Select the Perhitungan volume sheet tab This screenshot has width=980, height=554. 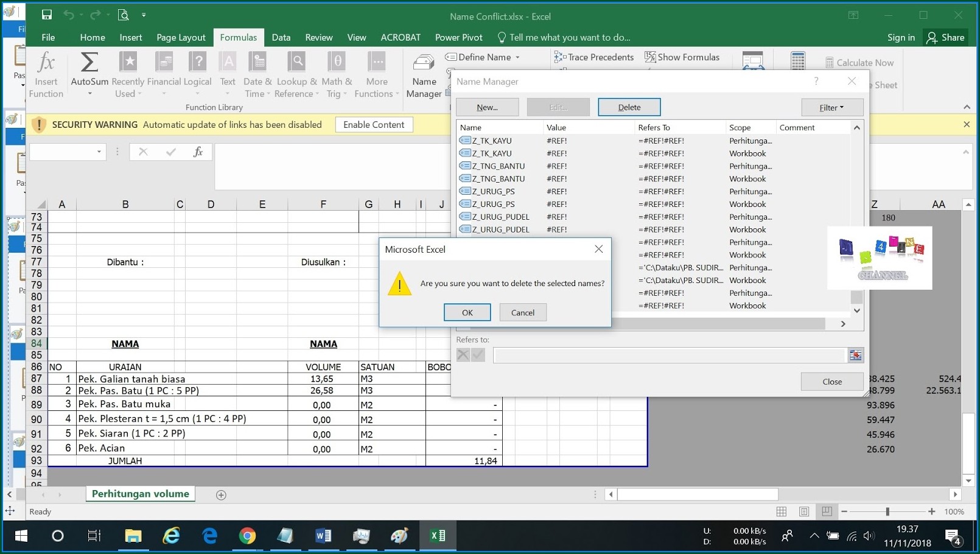[x=141, y=494]
